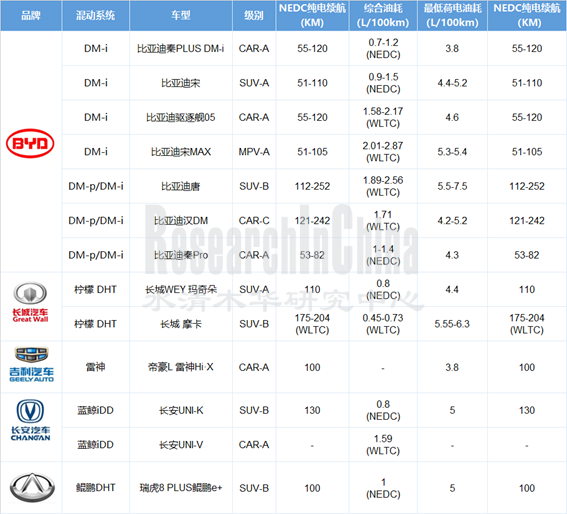Image resolution: width=567 pixels, height=514 pixels.
Task: Select the 雷神 hybrid system cell
Action: click(x=95, y=367)
